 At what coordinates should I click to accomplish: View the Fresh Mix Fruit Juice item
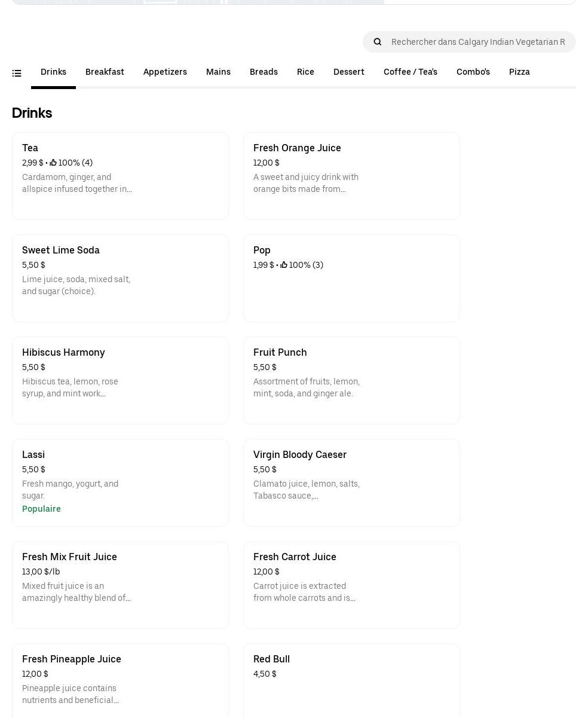click(120, 585)
